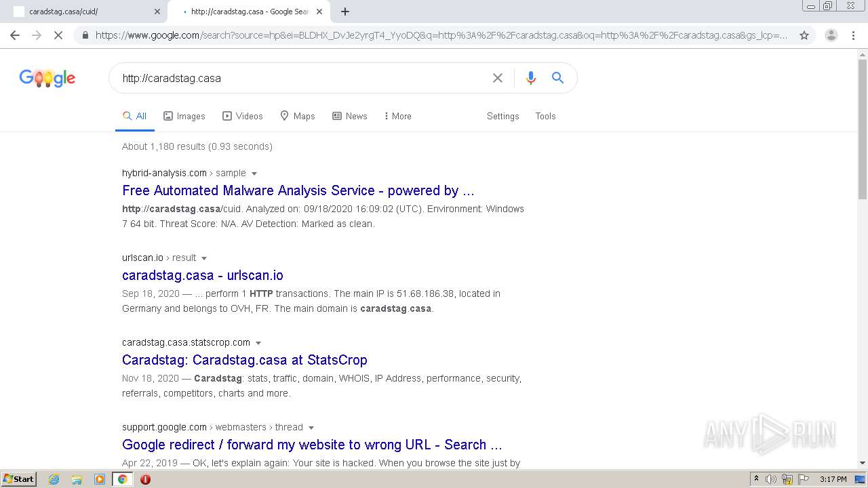Select the Chrome taskbar icon
868x488 pixels.
(123, 479)
